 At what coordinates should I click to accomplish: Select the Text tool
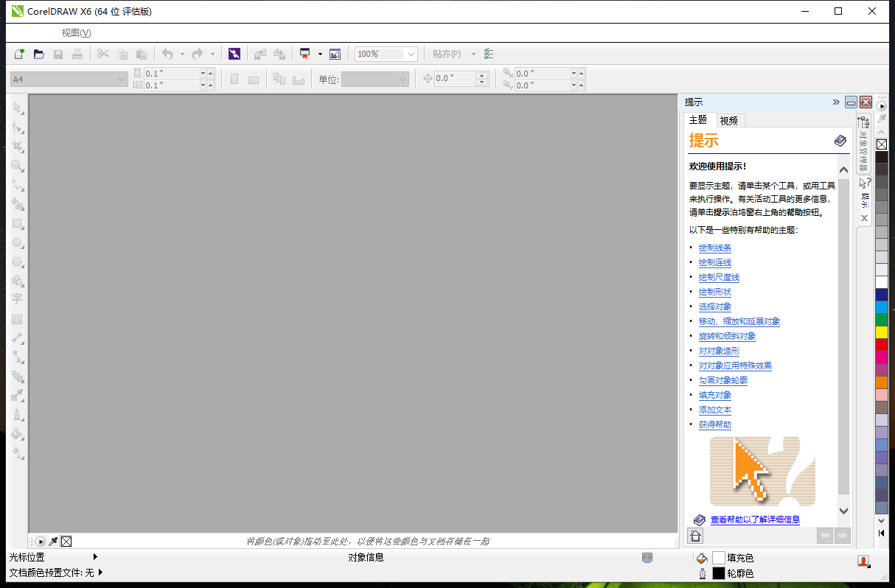point(17,298)
